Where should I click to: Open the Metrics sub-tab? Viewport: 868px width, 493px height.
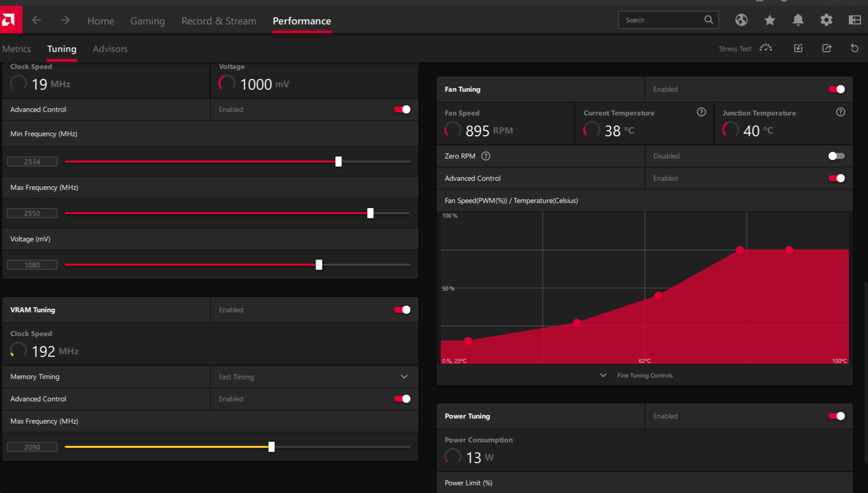[x=17, y=49]
